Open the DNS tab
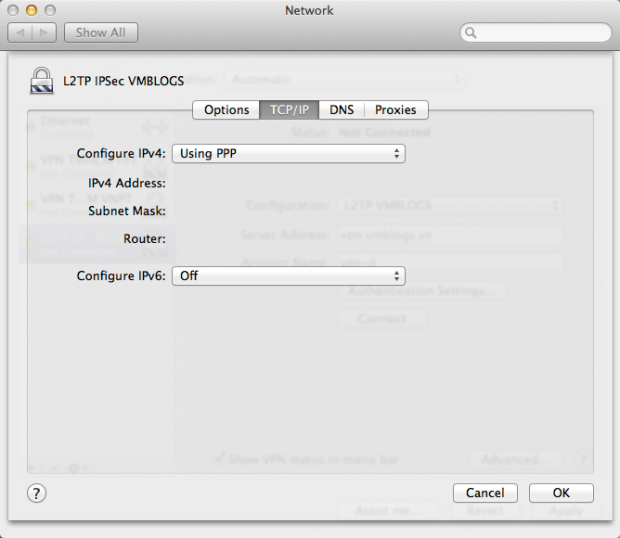 click(342, 110)
